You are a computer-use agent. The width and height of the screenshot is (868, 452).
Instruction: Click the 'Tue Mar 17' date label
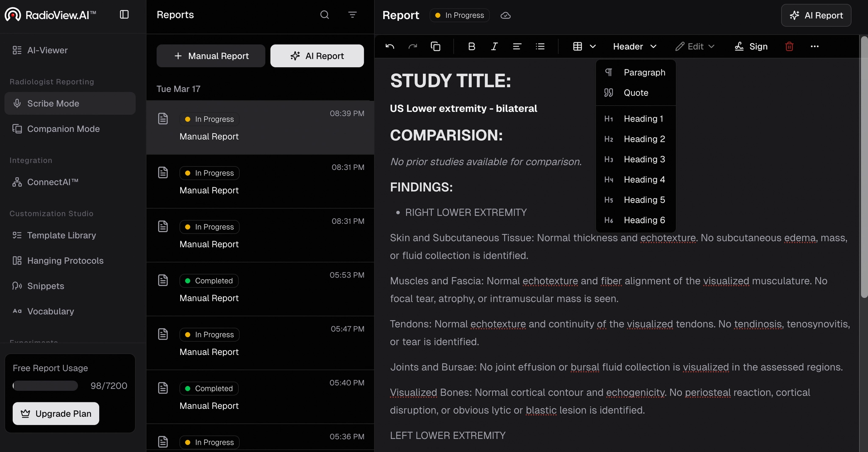(x=178, y=89)
